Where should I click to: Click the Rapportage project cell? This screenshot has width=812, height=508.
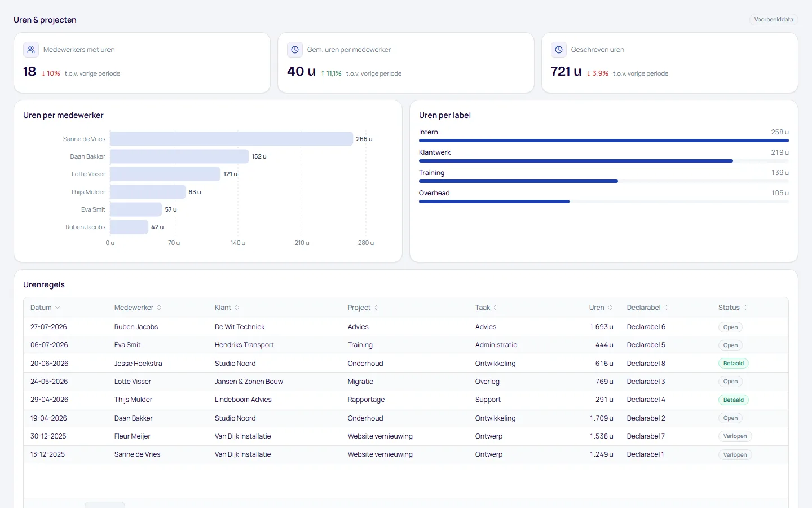[x=366, y=400]
